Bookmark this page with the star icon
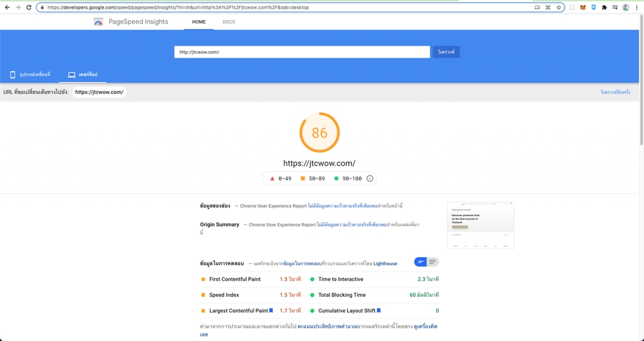The height and width of the screenshot is (341, 644). 559,7
